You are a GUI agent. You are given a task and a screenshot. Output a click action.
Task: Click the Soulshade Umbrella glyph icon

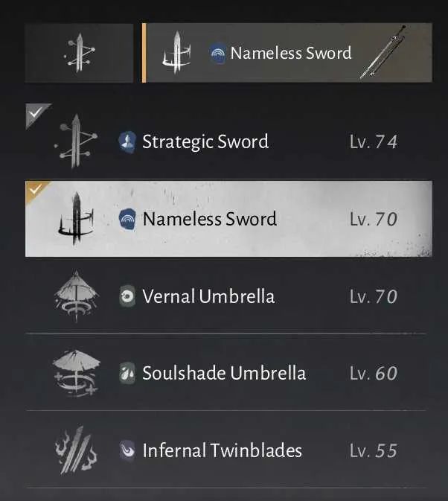pyautogui.click(x=76, y=373)
